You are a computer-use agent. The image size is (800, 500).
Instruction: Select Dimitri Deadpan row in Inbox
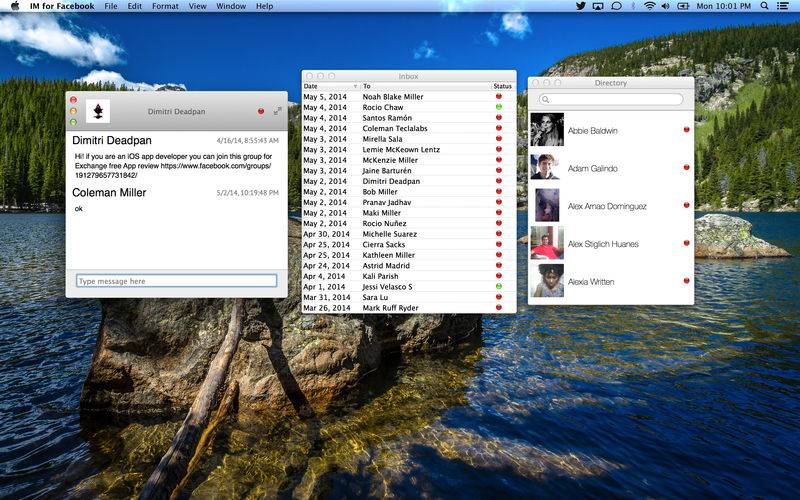point(409,181)
